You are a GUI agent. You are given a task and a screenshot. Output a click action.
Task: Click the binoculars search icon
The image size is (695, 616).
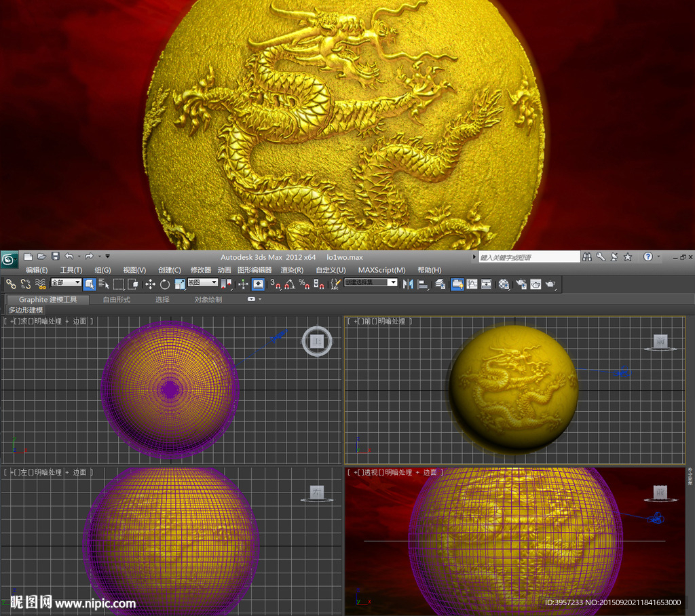587,256
